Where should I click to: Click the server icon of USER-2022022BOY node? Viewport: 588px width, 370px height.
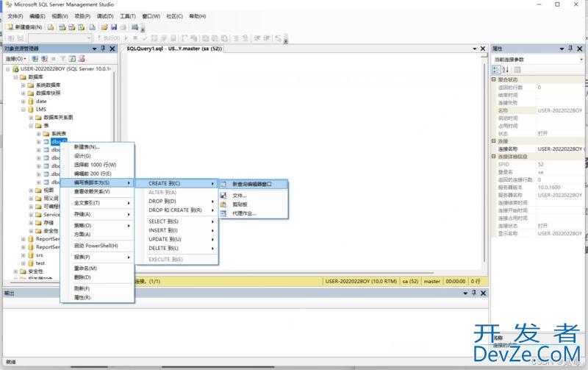tap(15, 69)
